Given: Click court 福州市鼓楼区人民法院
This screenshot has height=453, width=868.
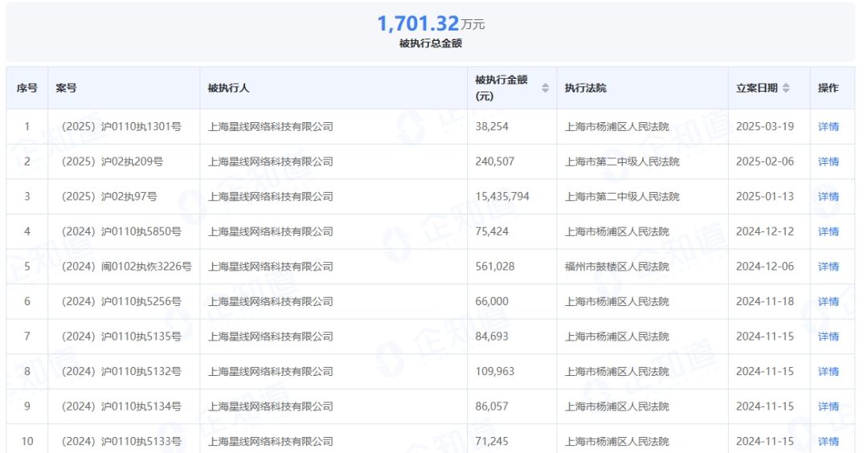Looking at the screenshot, I should coord(616,267).
